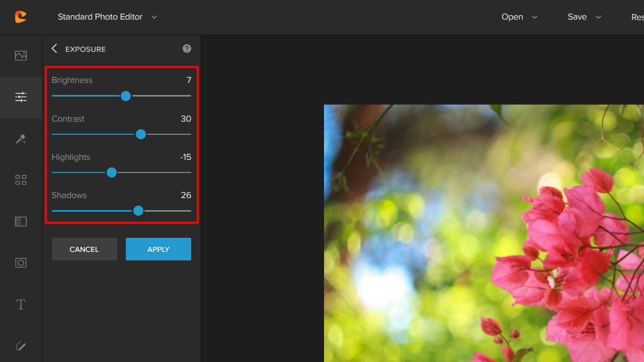Select the adjustments sliders tool

21,97
